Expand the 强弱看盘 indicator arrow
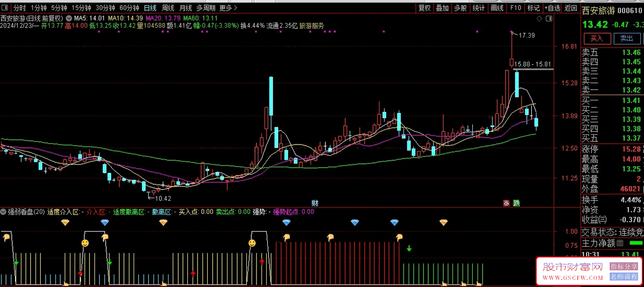 click(x=4, y=212)
